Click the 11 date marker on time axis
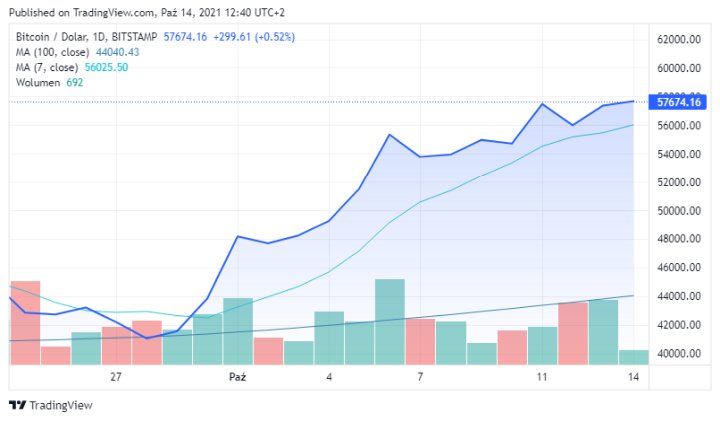Viewport: 720px width, 421px height. [x=542, y=377]
